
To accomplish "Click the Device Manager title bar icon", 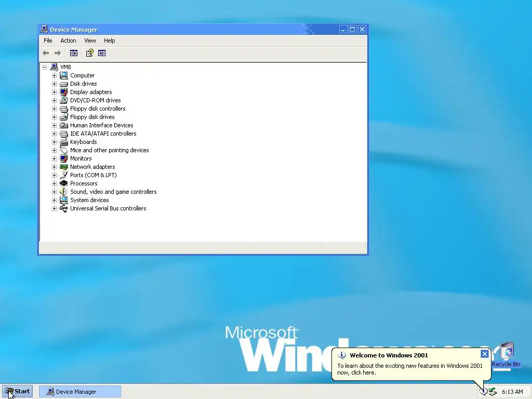I will point(44,29).
